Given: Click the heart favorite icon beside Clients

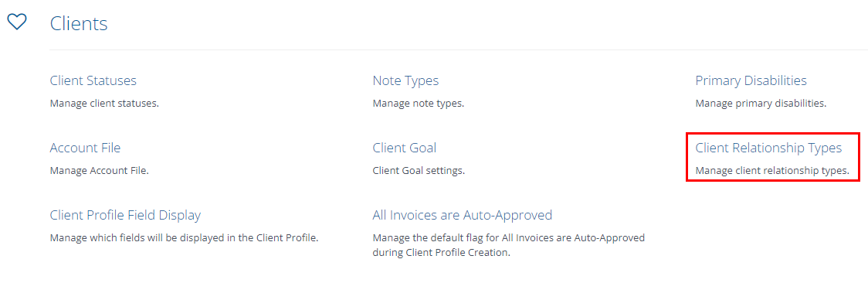Looking at the screenshot, I should (17, 22).
